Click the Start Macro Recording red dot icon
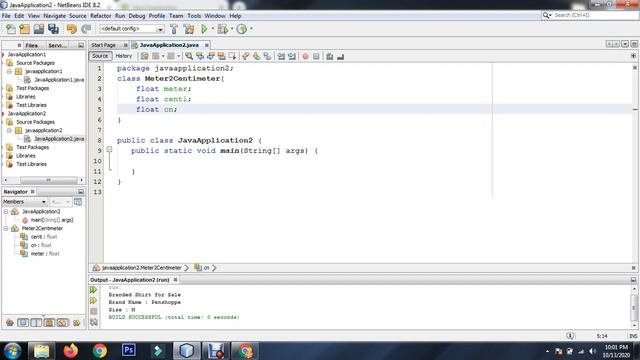640x360 pixels. pos(305,56)
